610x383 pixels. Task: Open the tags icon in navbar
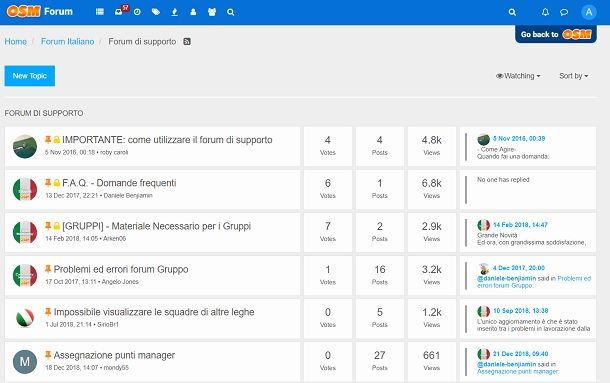pos(156,12)
